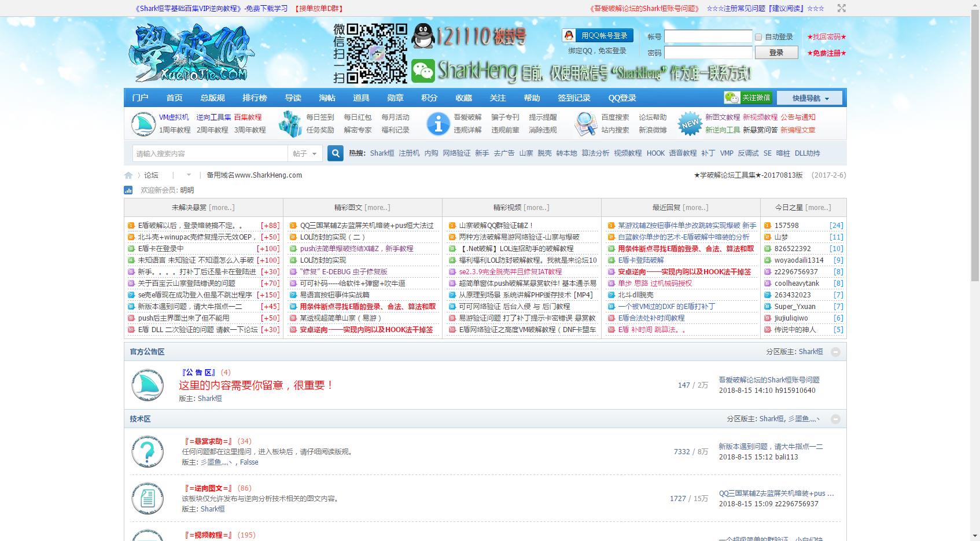This screenshot has width=980, height=541.
Task: Open the 快捷导航 dropdown
Action: click(x=810, y=98)
